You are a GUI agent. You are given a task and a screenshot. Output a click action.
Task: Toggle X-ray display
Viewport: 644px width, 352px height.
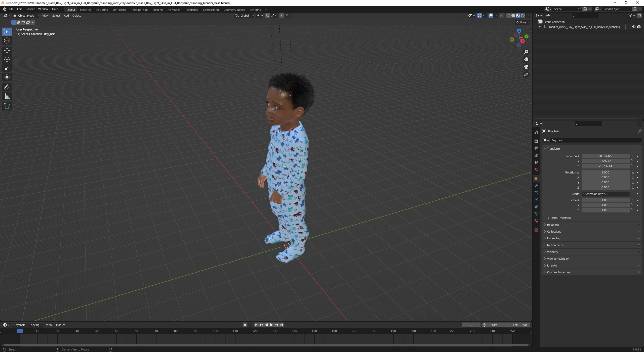502,16
